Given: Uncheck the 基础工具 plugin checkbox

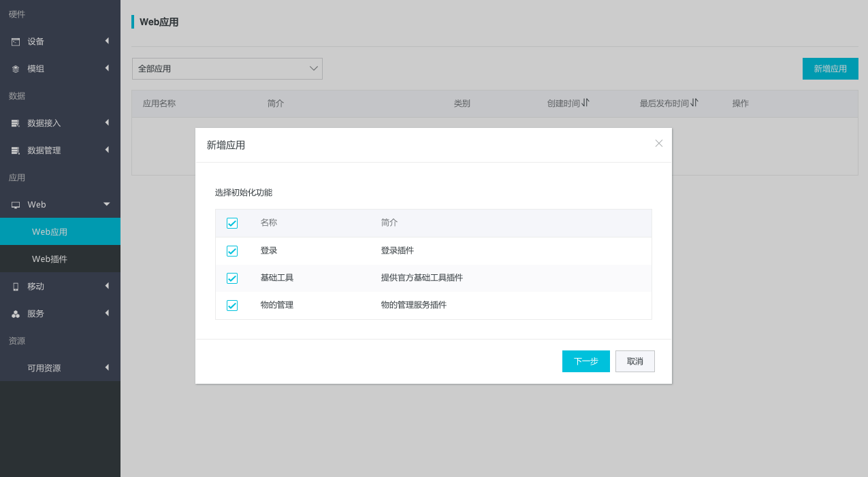Looking at the screenshot, I should pos(232,278).
